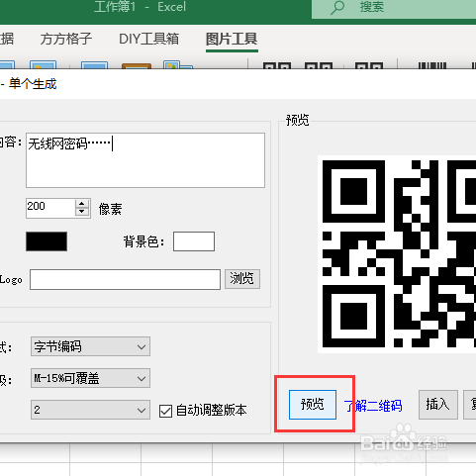
Task: Click the 浏览 button for Logo
Action: pos(242,279)
